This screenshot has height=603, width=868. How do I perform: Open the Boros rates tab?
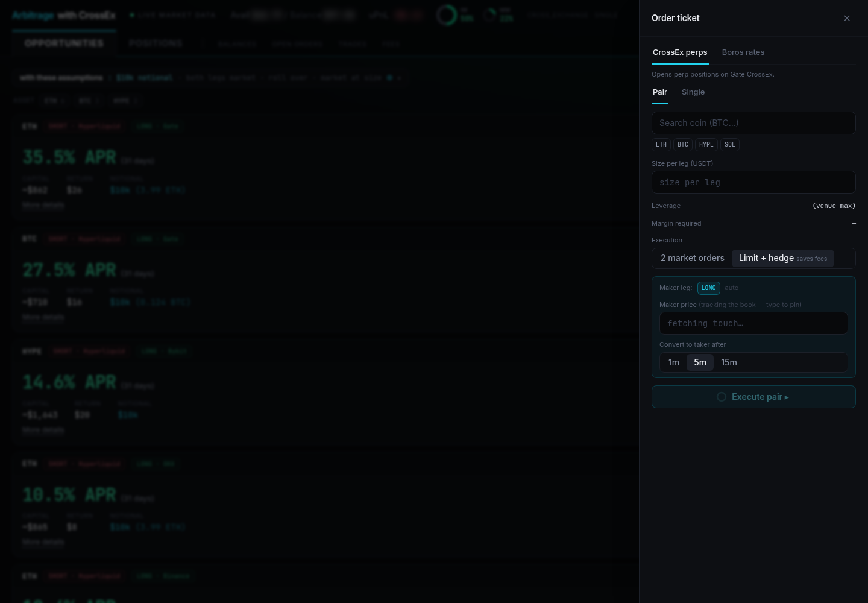coord(743,52)
